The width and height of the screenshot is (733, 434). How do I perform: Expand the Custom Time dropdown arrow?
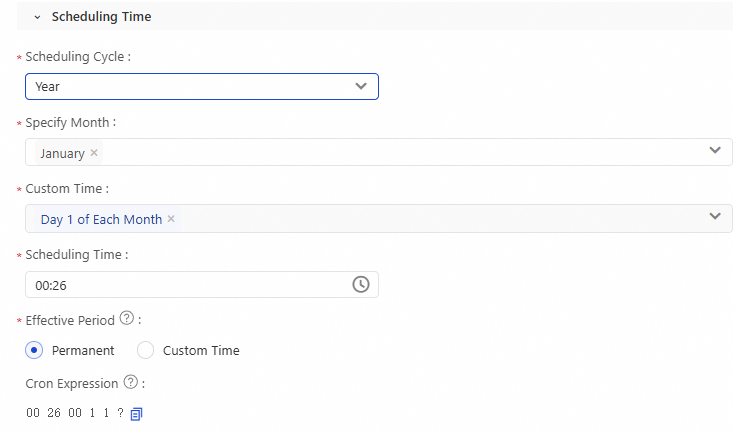click(x=715, y=217)
